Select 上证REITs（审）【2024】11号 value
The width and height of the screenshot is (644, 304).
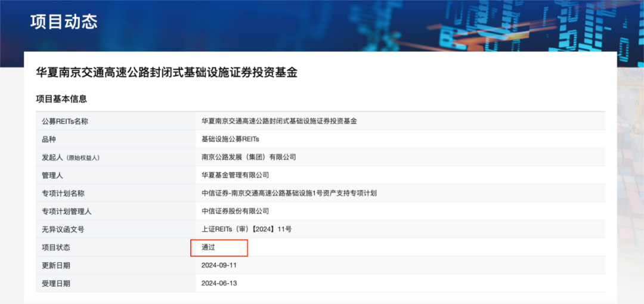(246, 229)
